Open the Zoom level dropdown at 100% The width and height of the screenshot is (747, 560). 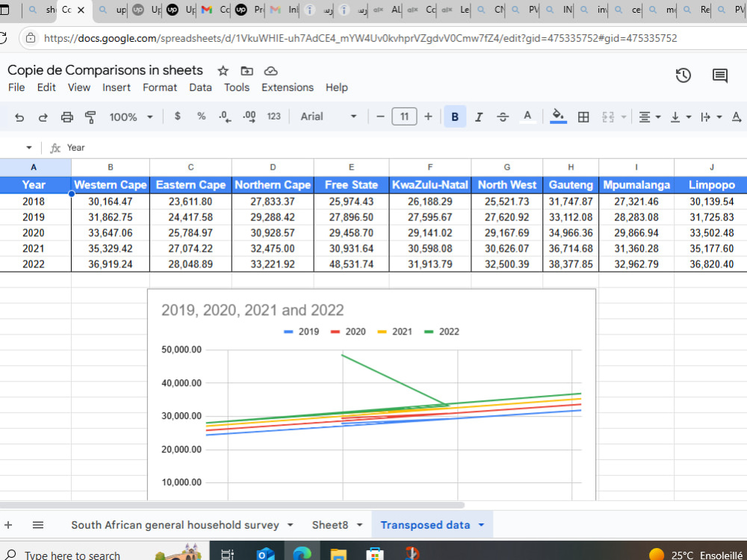131,116
